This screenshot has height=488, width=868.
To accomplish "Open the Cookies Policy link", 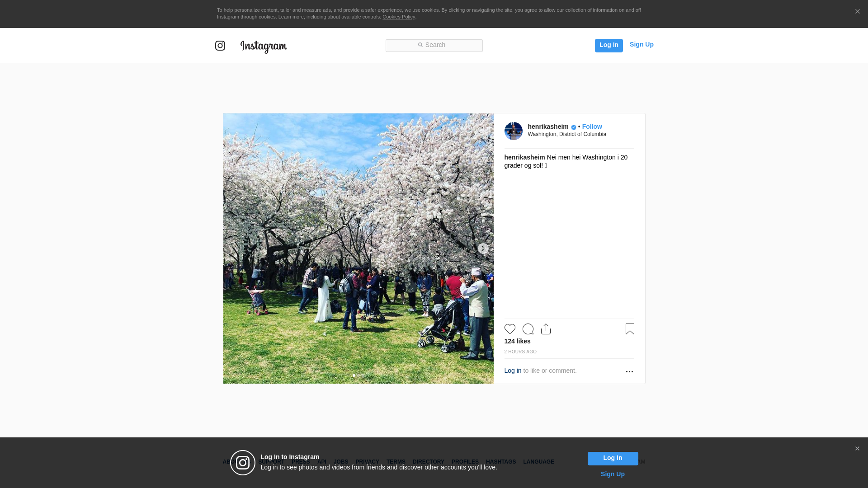I will (399, 17).
